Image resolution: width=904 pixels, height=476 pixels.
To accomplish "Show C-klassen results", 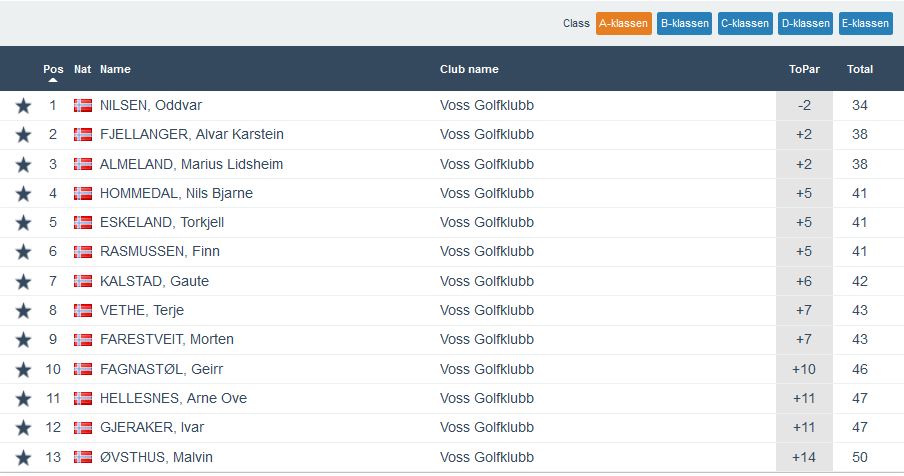I will click(745, 23).
